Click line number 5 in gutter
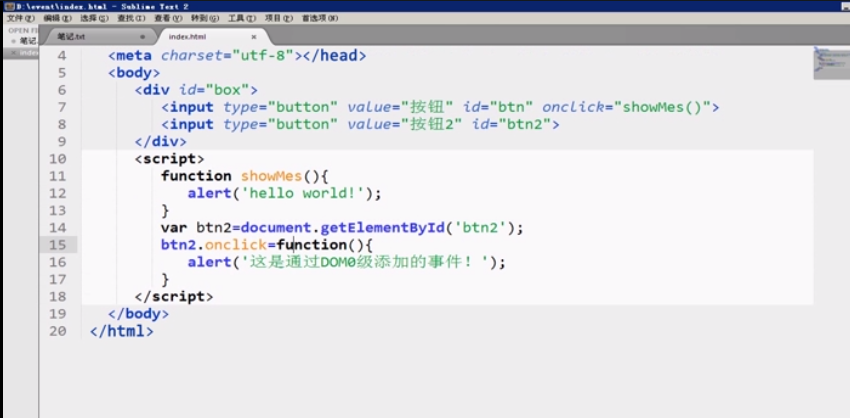The image size is (850, 418). 62,73
